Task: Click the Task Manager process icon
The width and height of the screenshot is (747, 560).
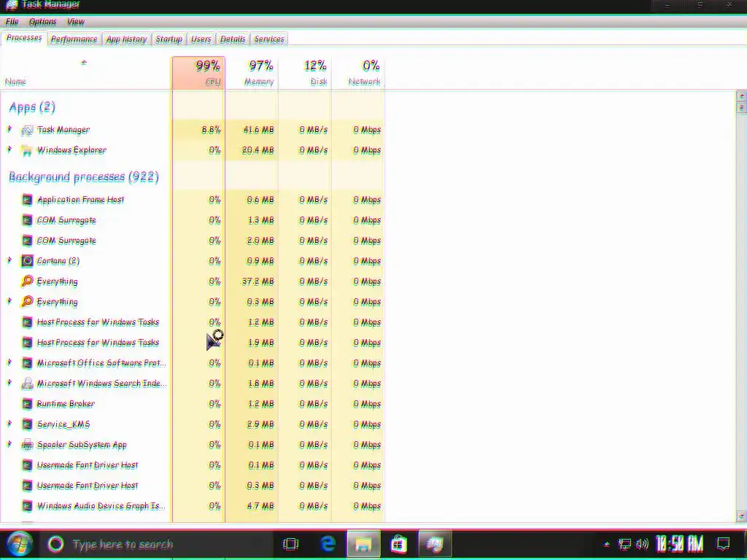Action: pyautogui.click(x=27, y=130)
